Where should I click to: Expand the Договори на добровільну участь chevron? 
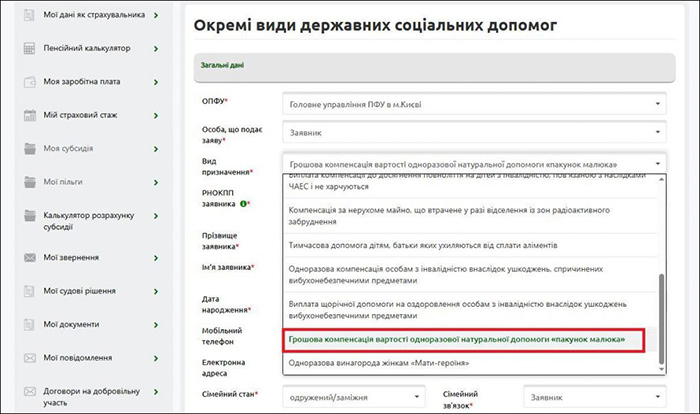tap(156, 392)
